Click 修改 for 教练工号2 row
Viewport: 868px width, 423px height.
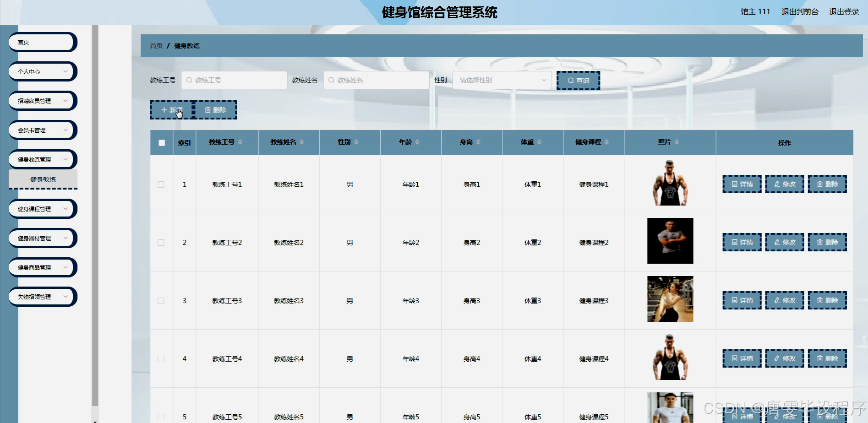point(785,242)
